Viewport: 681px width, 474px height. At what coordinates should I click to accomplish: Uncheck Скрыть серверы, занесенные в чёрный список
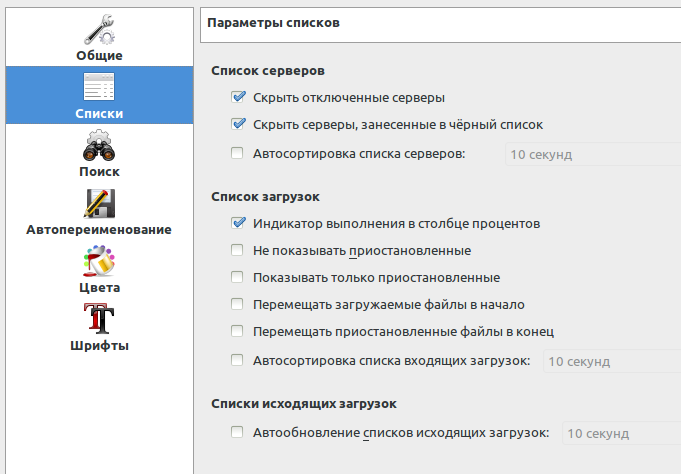(x=238, y=124)
